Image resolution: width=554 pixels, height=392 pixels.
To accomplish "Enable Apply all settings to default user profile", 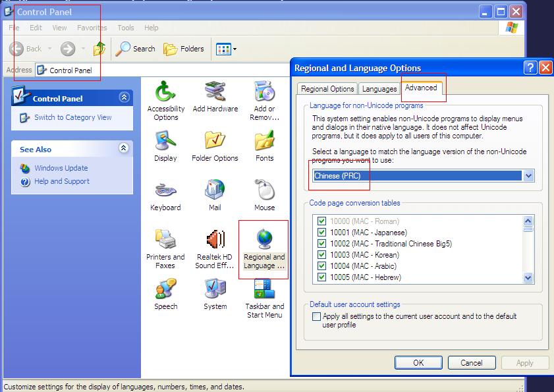I will [317, 316].
